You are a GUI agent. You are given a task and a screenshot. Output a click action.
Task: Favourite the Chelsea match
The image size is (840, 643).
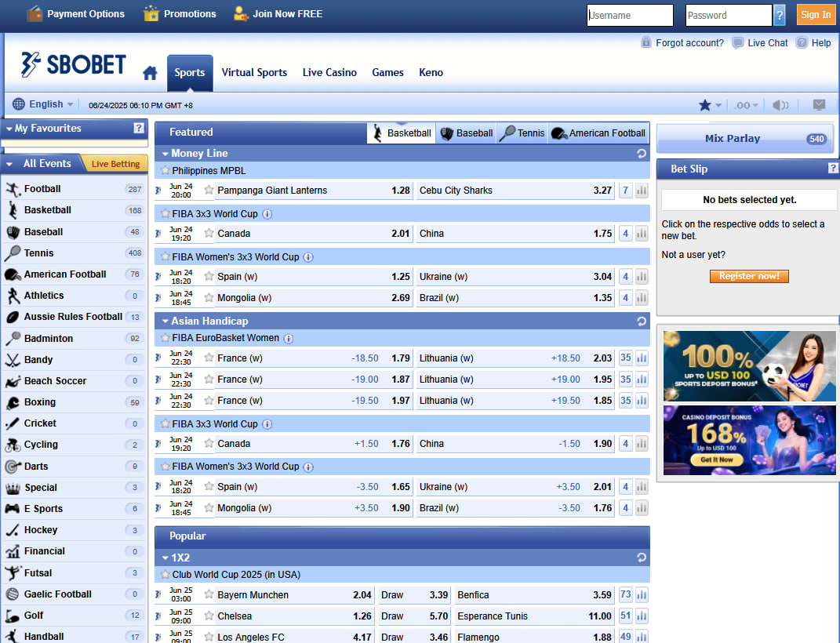[209, 616]
